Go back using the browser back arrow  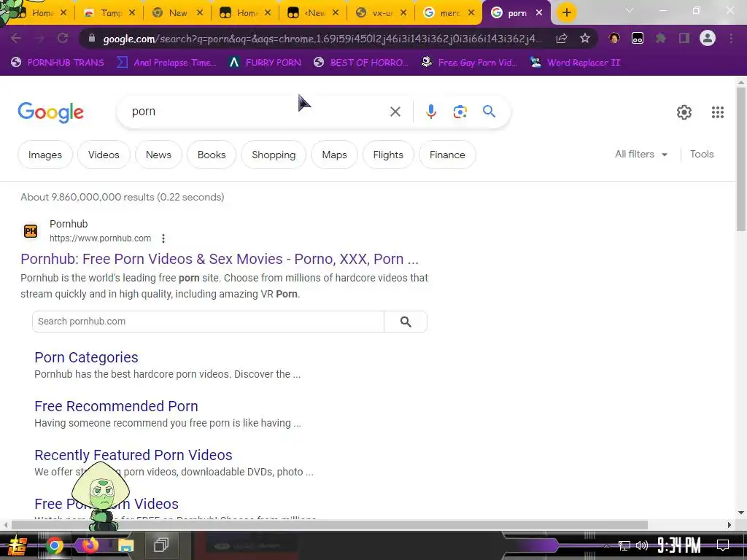pos(15,38)
